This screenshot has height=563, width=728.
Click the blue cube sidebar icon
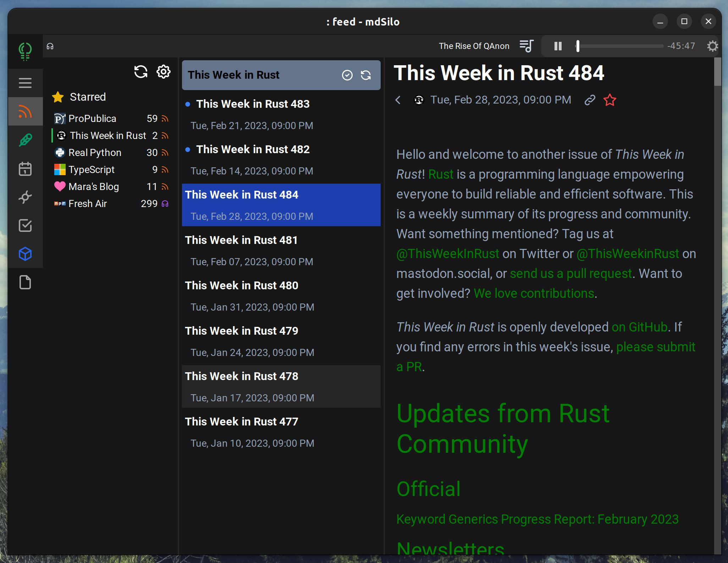coord(25,254)
